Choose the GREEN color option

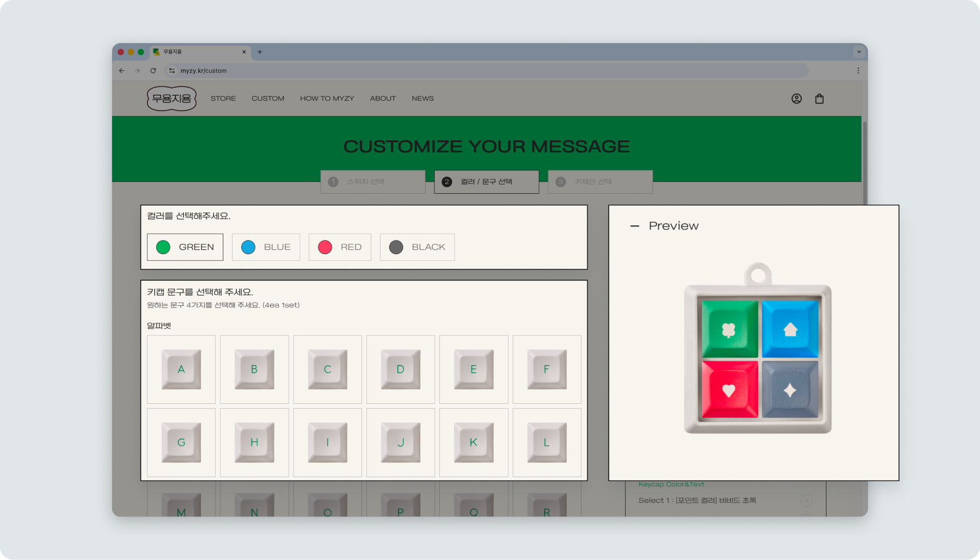point(185,247)
